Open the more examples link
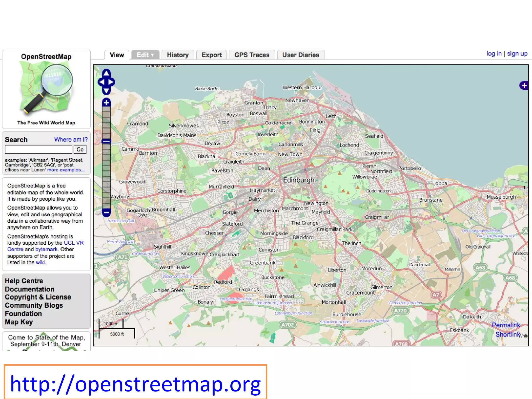Viewport: 532px width, 399px height. point(66,170)
